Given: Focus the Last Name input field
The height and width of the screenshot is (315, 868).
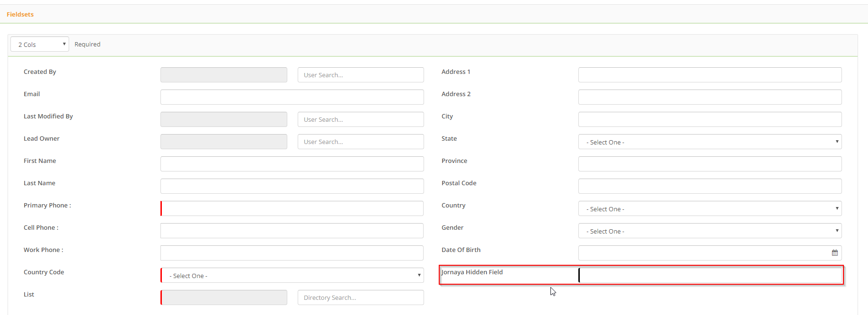Looking at the screenshot, I should pyautogui.click(x=292, y=186).
